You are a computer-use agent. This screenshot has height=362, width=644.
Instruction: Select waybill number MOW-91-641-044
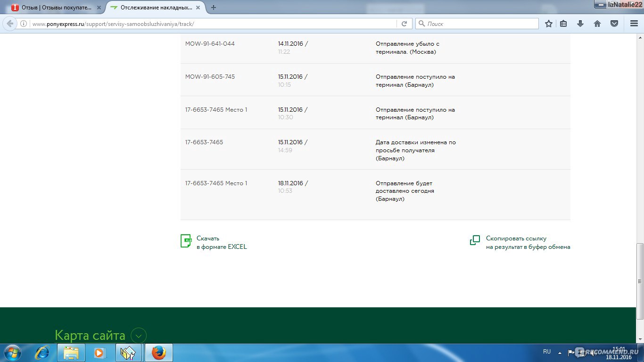click(x=210, y=44)
